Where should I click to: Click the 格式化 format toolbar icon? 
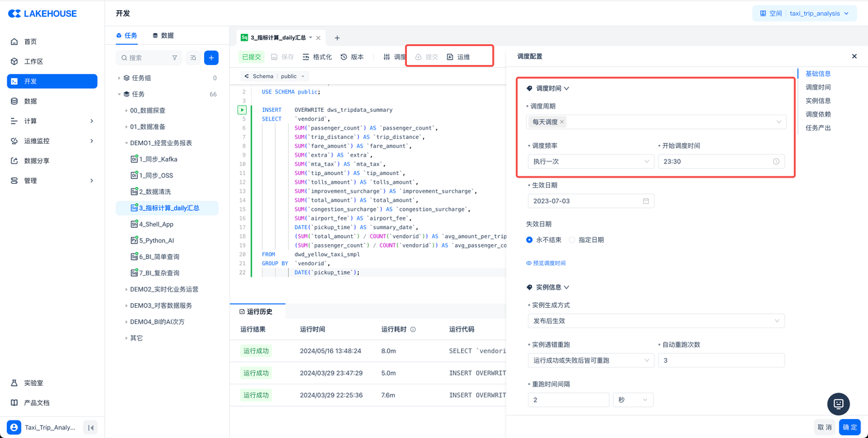coord(317,57)
